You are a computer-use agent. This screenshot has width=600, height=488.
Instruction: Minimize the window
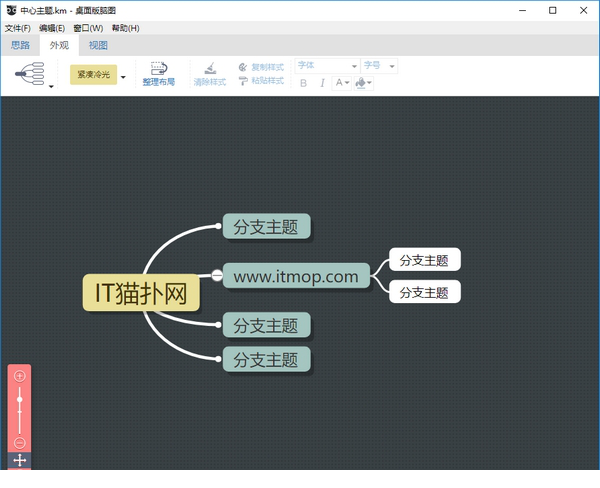click(523, 10)
